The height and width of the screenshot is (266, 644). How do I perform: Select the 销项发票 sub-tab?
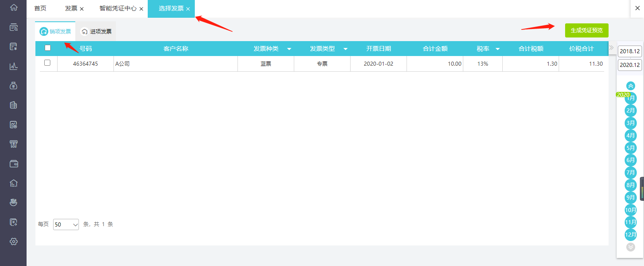pos(55,31)
